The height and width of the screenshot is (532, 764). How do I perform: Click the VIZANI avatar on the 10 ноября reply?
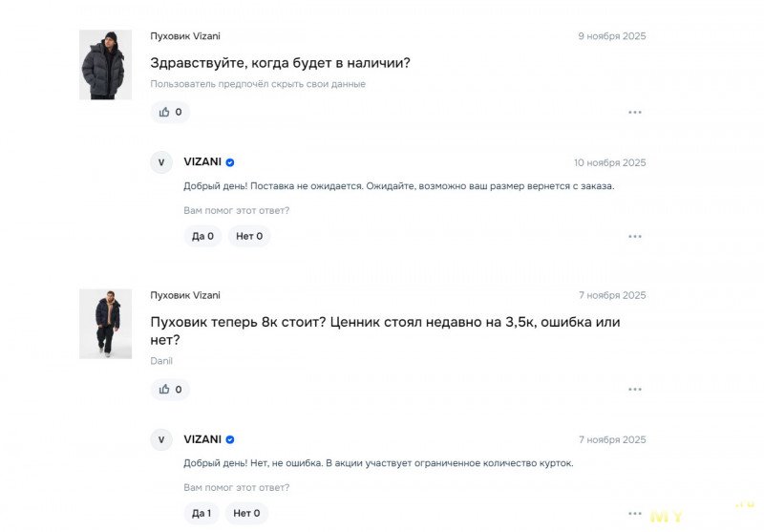[161, 162]
